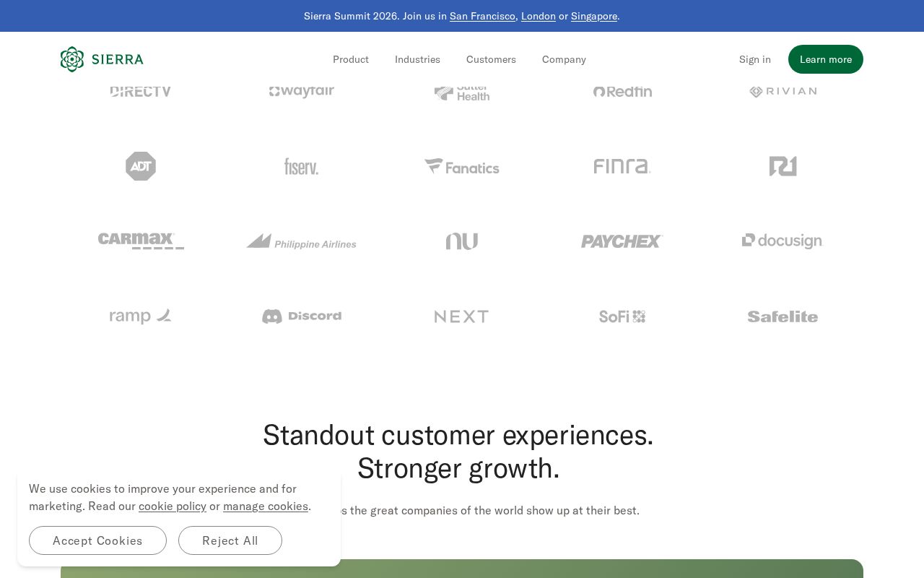The height and width of the screenshot is (578, 924).
Task: Click the Redfin logo
Action: pos(622,92)
